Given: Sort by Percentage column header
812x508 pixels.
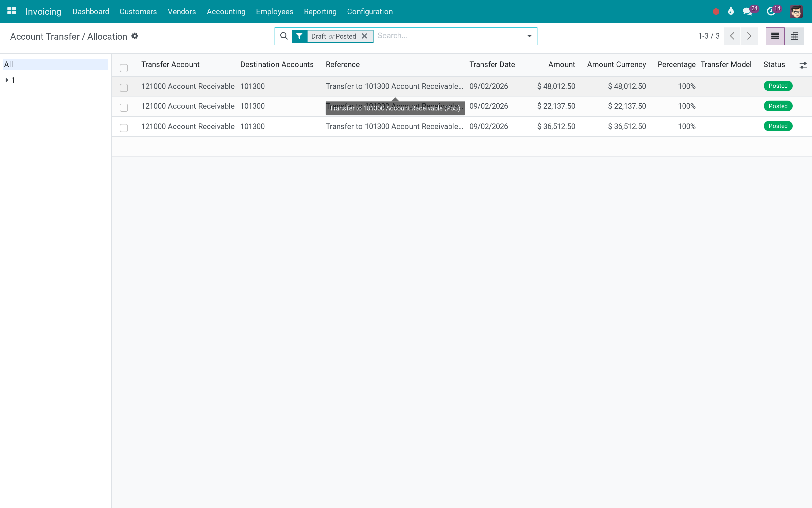Looking at the screenshot, I should 676,65.
